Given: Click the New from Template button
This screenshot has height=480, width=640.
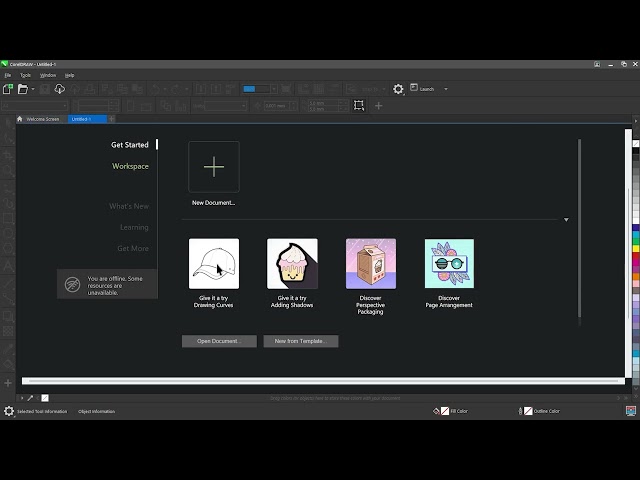Looking at the screenshot, I should coord(301,341).
